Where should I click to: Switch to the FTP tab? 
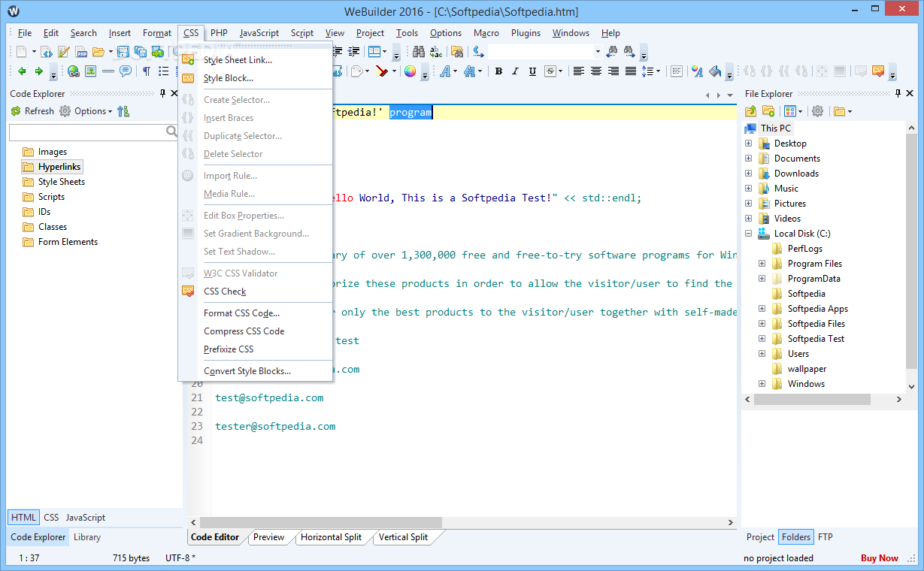[825, 537]
